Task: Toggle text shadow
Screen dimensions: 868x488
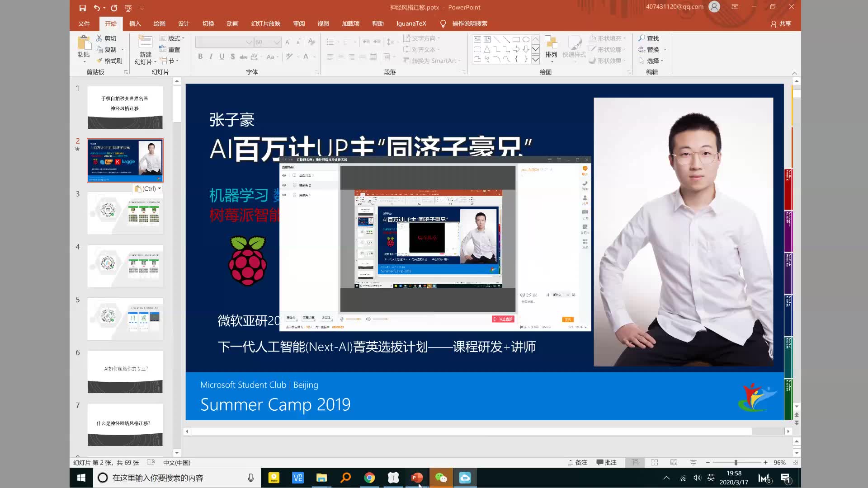Action: (232, 56)
